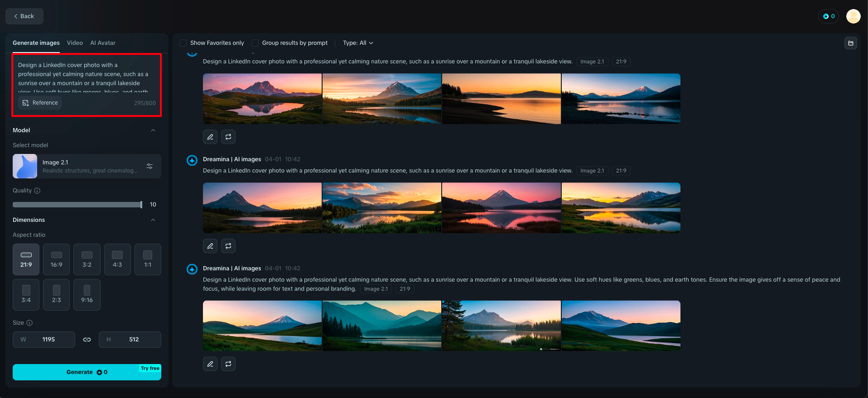Open first thumbnail in the middle result row
The width and height of the screenshot is (868, 398).
click(262, 208)
